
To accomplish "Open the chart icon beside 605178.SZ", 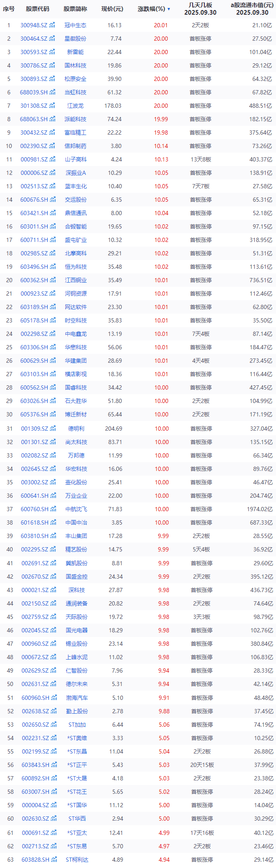I will (x=52, y=320).
